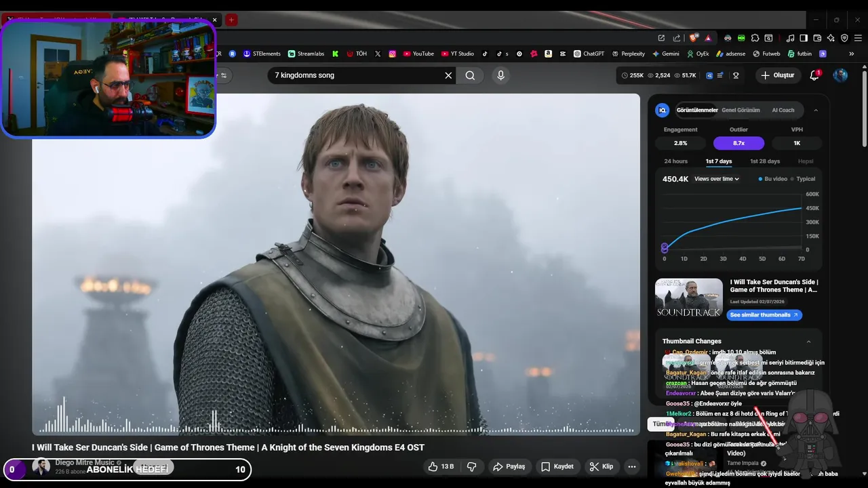Viewport: 868px width, 488px height.
Task: Click the Brave Shields lion icon
Action: click(693, 38)
